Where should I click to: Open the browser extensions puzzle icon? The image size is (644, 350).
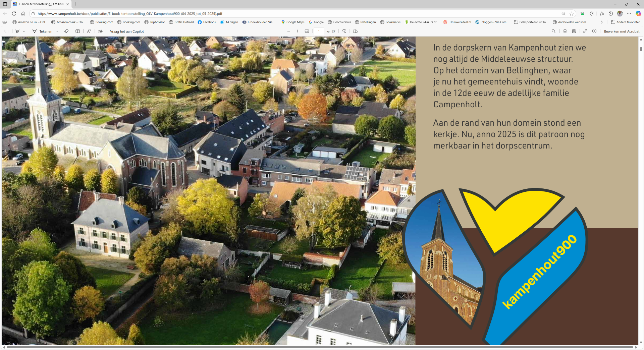(x=592, y=13)
